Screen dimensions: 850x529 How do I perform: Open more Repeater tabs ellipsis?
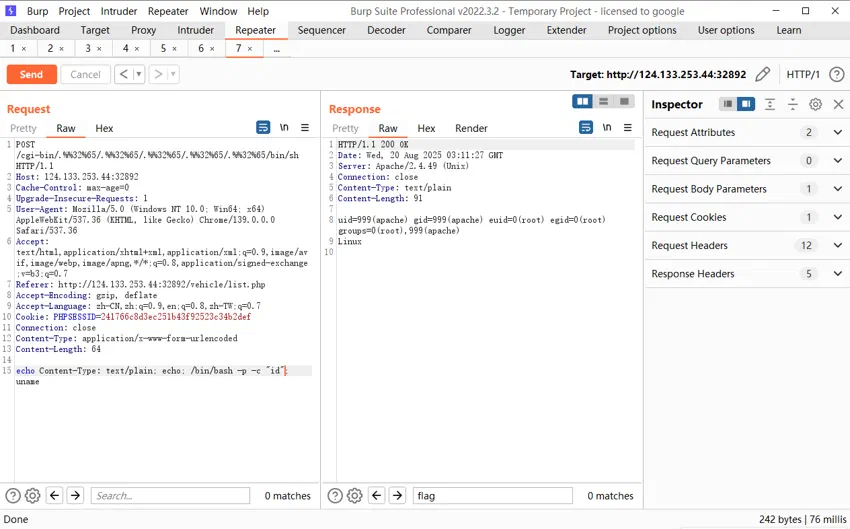276,49
